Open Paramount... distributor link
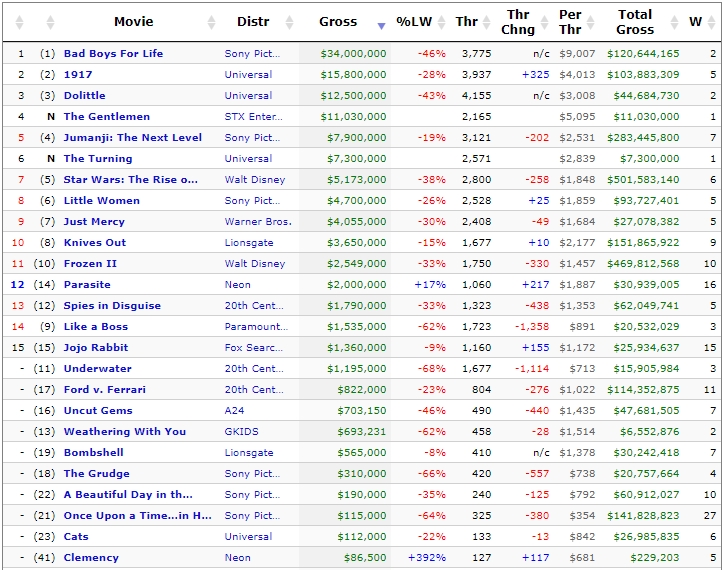This screenshot has width=724, height=570. [256, 327]
